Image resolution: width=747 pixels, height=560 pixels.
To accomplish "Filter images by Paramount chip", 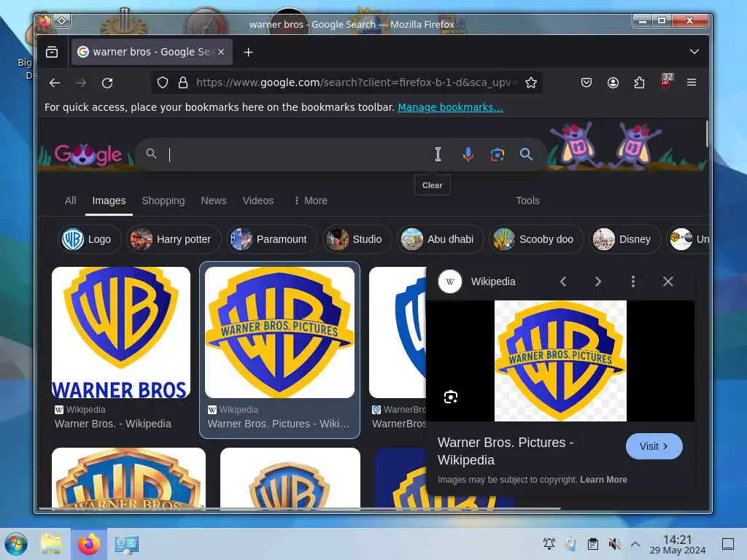I will coord(271,239).
